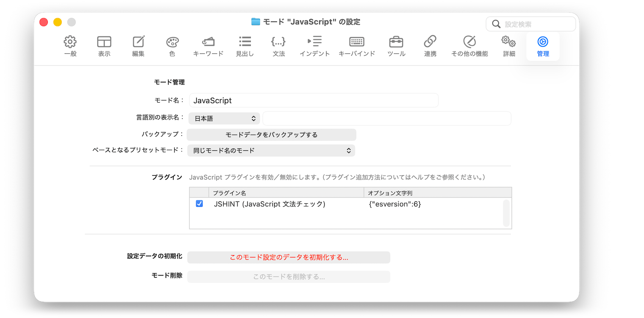This screenshot has width=644, height=318.
Task: Open the 文法 syntax settings icon
Action: (278, 46)
